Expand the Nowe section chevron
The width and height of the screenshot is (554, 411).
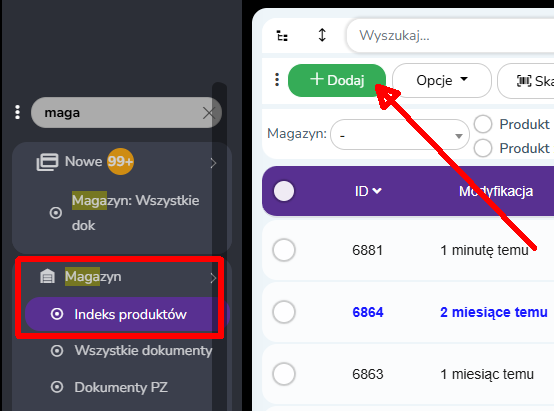[x=213, y=163]
